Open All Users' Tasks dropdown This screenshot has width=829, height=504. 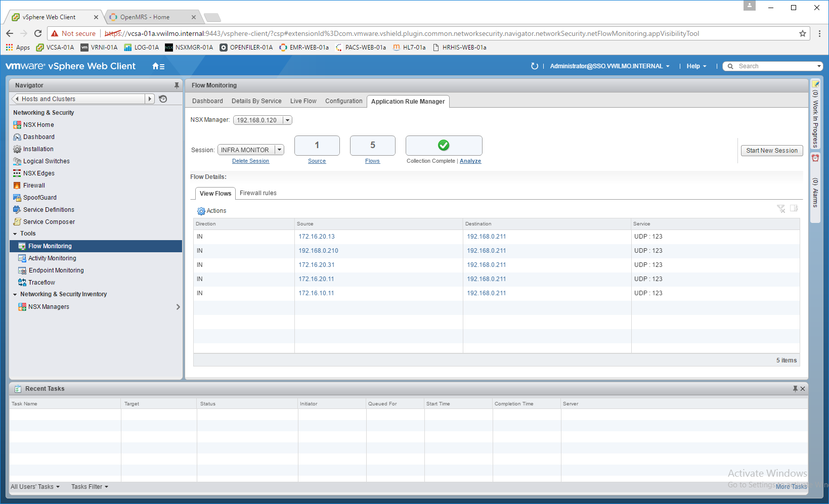[x=35, y=487]
